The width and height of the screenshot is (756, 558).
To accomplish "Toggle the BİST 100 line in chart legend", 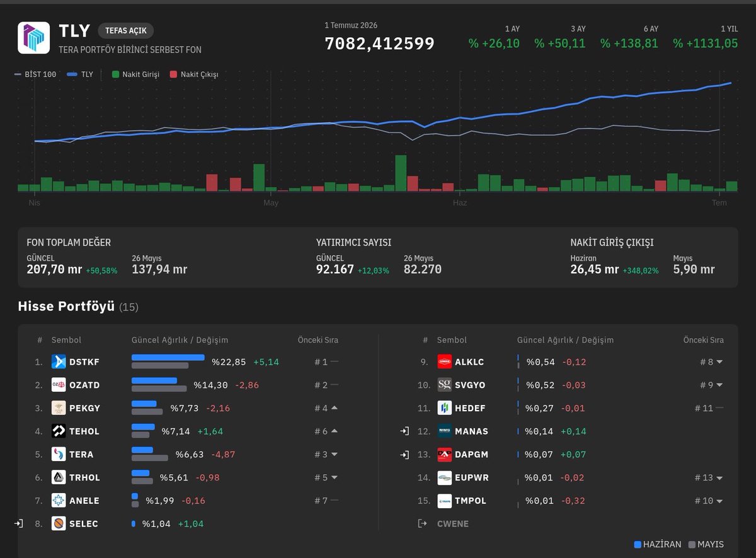I will click(35, 74).
